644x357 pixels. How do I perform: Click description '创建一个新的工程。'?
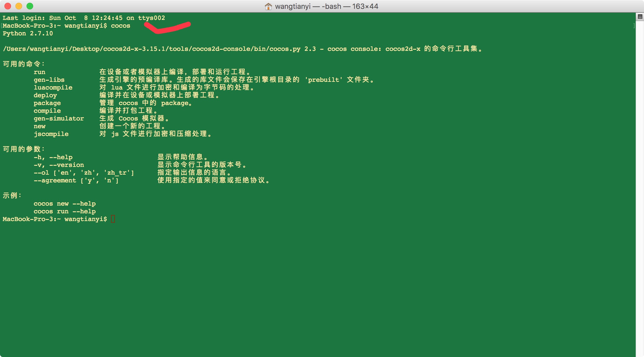tap(132, 126)
